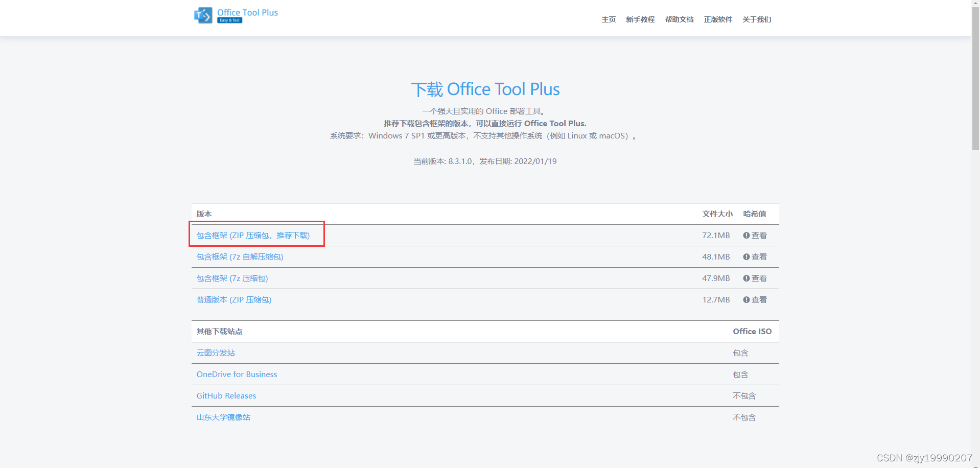View hash 查看 text for 12.7MB file

[x=759, y=300]
